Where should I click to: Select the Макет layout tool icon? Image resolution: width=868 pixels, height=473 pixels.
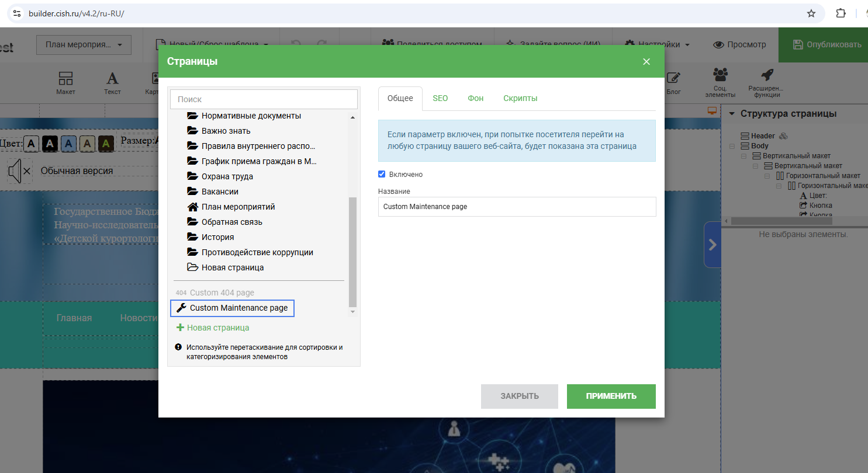tap(65, 79)
